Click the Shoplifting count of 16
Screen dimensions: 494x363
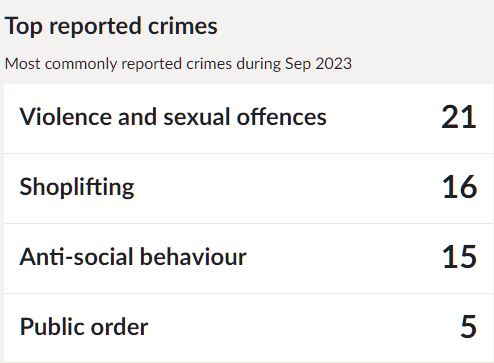[460, 187]
